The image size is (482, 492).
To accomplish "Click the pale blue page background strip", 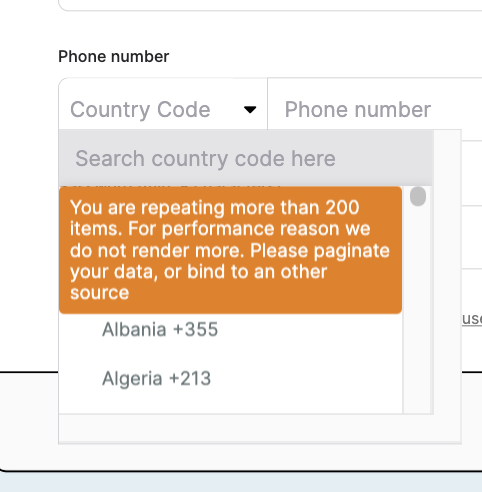I will pyautogui.click(x=241, y=482).
